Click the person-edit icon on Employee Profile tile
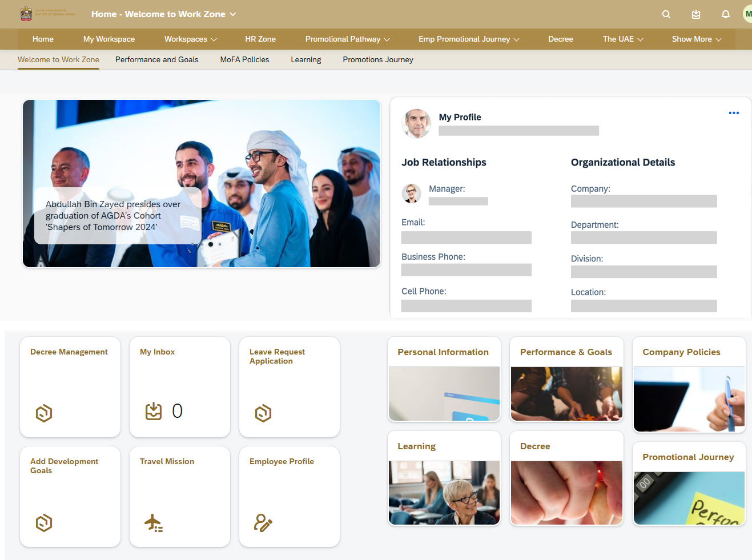Screen dimensions: 752x560 263,522
